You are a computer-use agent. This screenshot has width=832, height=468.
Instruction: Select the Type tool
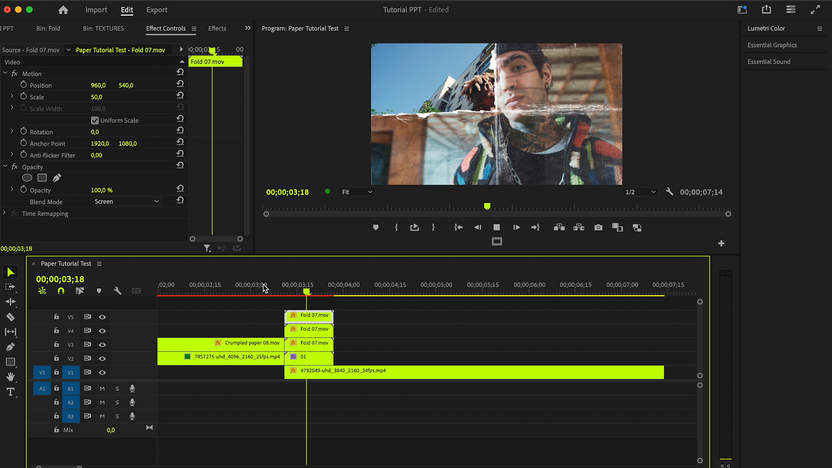(x=11, y=392)
